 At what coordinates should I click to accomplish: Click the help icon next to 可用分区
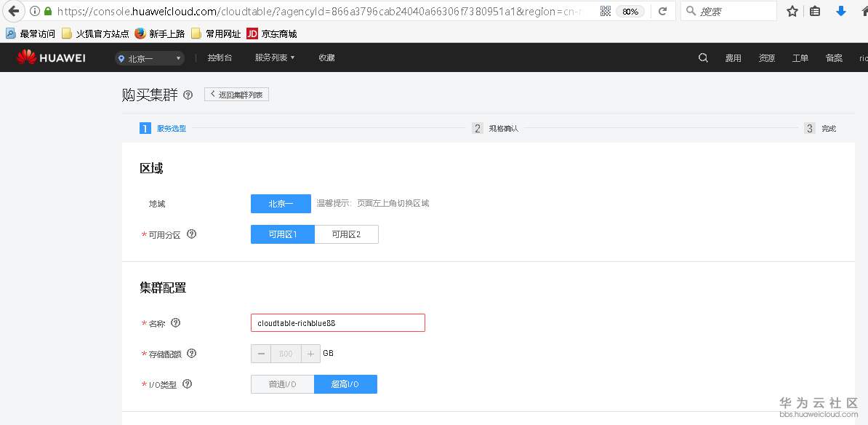tap(190, 234)
